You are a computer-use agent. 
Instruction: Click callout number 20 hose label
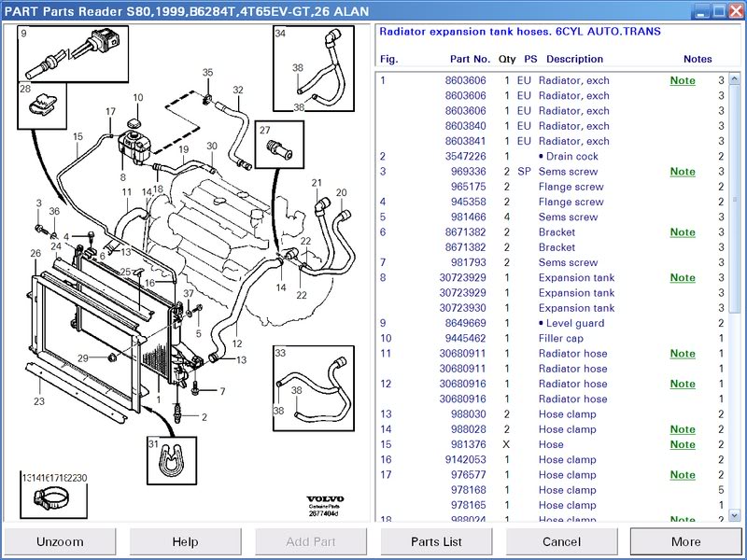tap(341, 192)
